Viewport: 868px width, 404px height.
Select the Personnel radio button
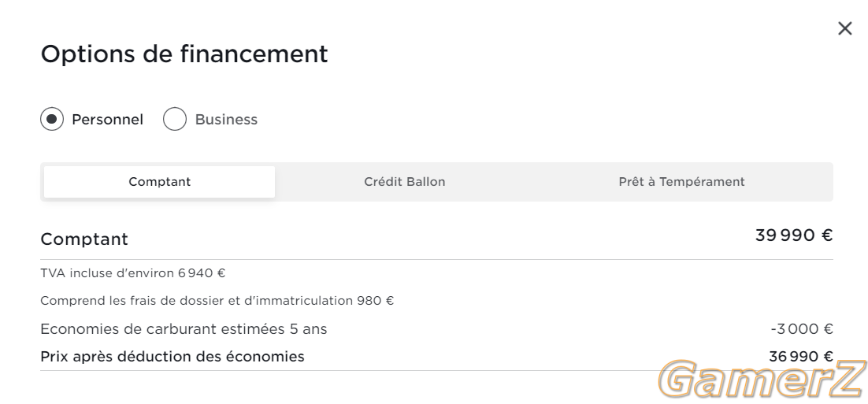(52, 119)
